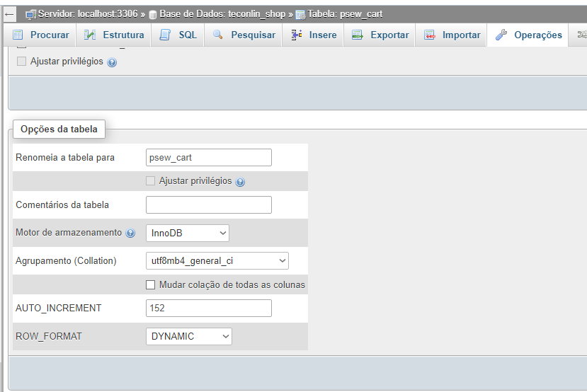Open Servidor: localhost:3306 breadcrumb link
This screenshot has width=587, height=392.
[88, 14]
